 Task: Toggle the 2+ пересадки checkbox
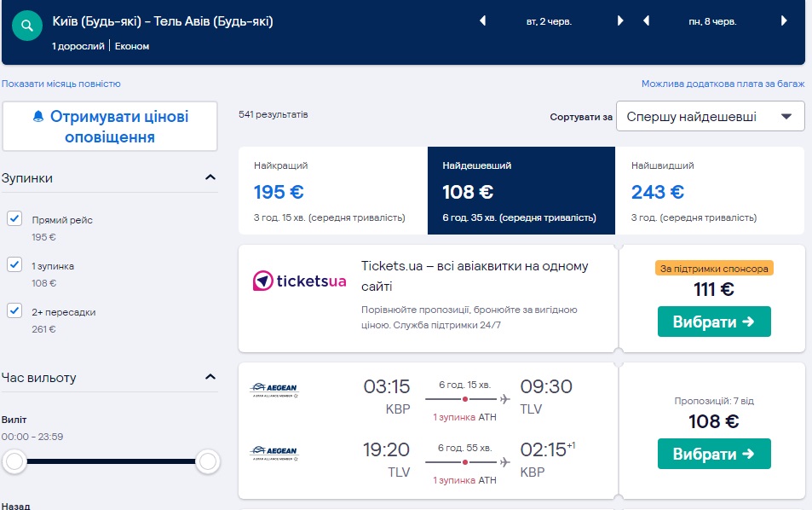click(x=14, y=311)
